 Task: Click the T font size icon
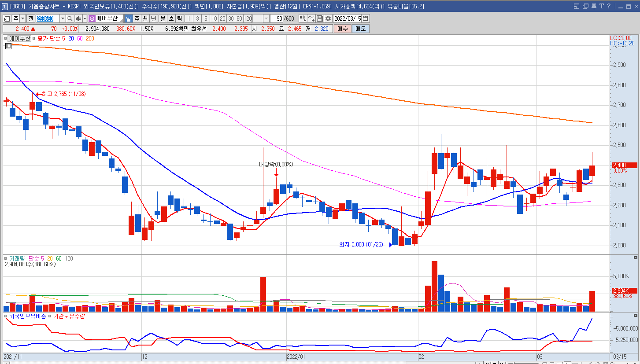[602, 6]
